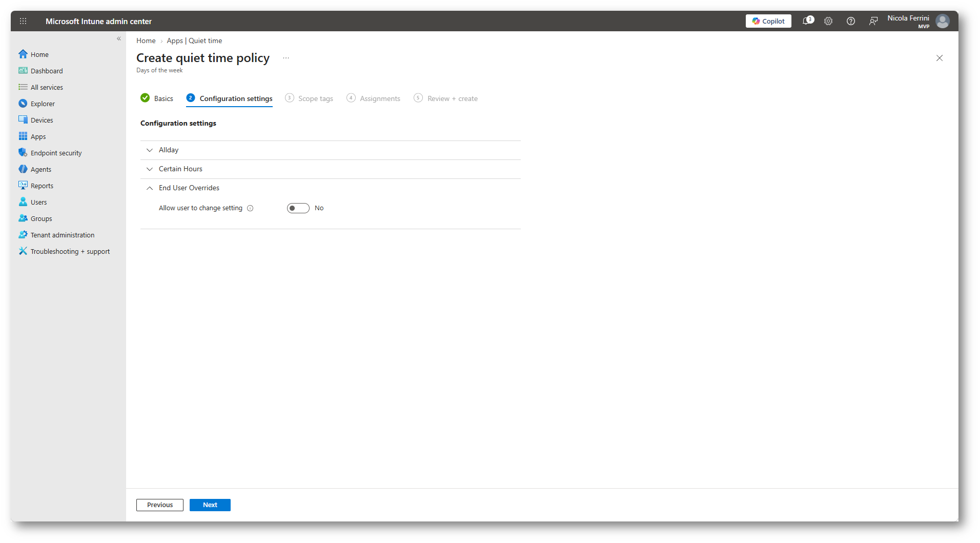Click the Previous button
This screenshot has width=980, height=543.
coord(160,505)
